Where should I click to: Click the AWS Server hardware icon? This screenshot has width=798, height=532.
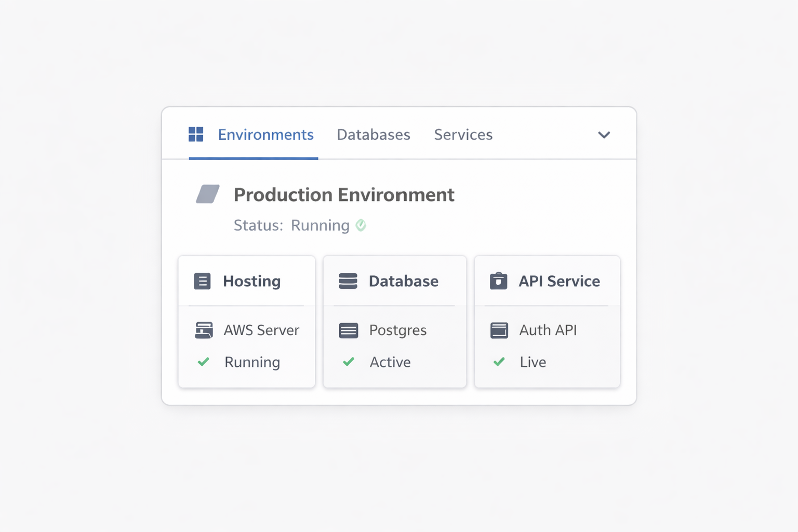coord(204,330)
